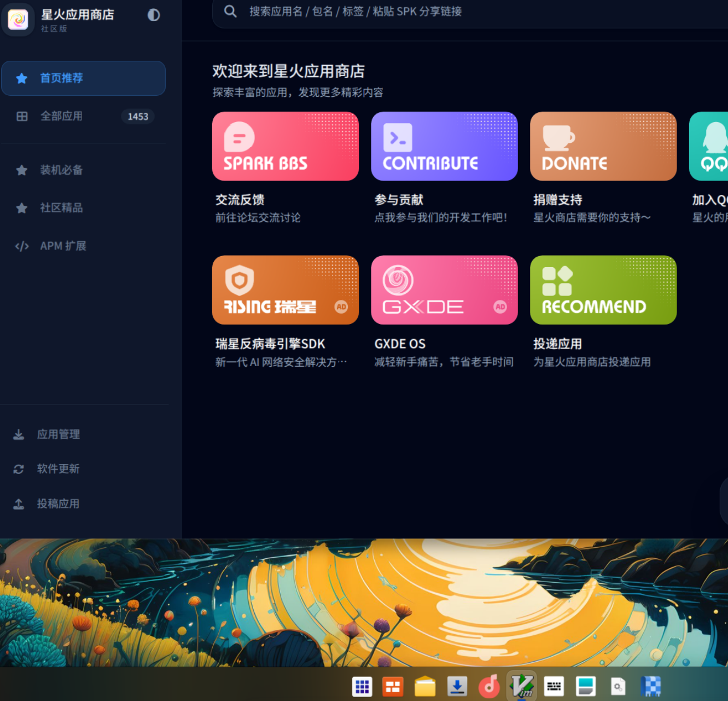The width and height of the screenshot is (728, 701).
Task: Open 软件更新 in the sidebar
Action: pyautogui.click(x=83, y=469)
